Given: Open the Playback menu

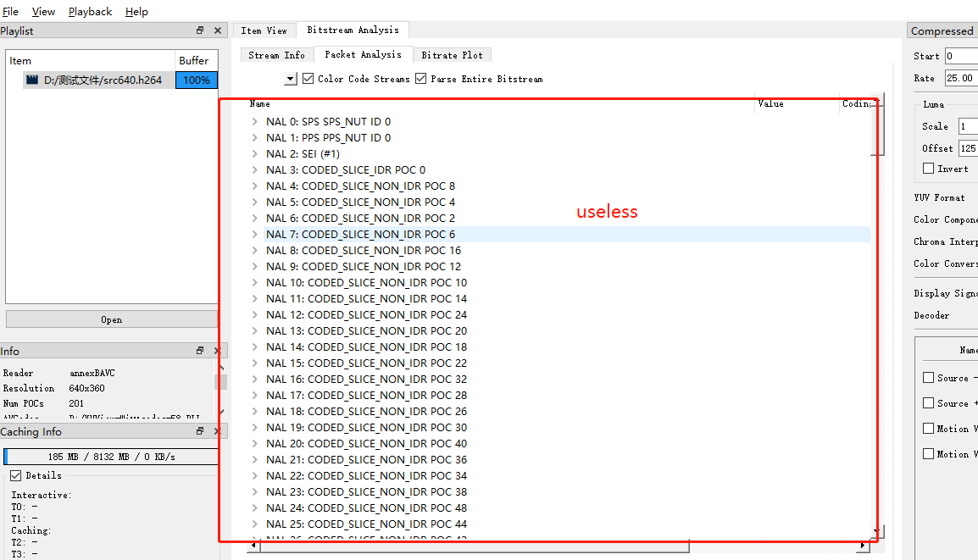Looking at the screenshot, I should tap(90, 11).
